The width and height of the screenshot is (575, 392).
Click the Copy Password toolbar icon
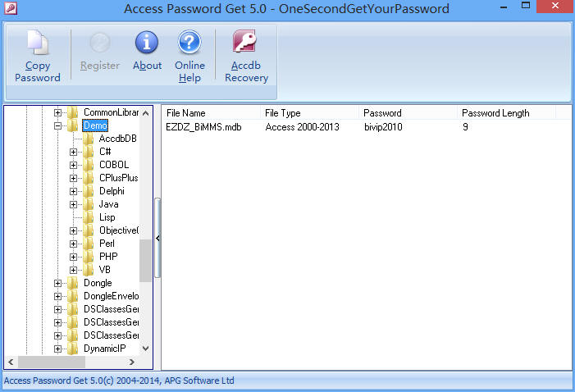click(x=38, y=43)
